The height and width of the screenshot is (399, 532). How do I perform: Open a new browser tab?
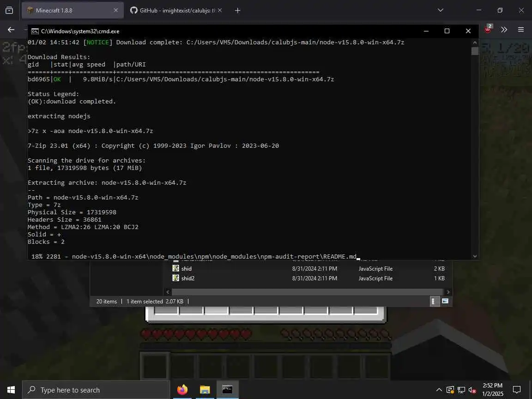[237, 11]
